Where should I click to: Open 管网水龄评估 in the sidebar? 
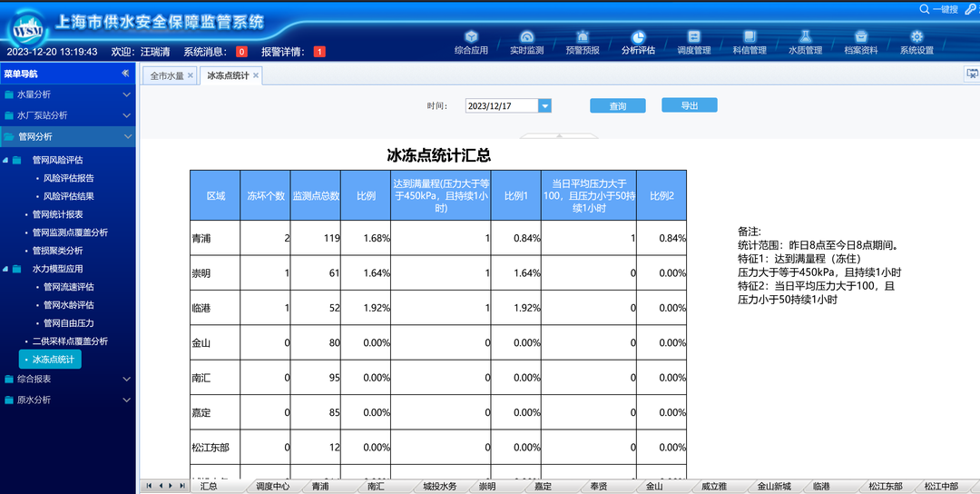click(x=69, y=305)
